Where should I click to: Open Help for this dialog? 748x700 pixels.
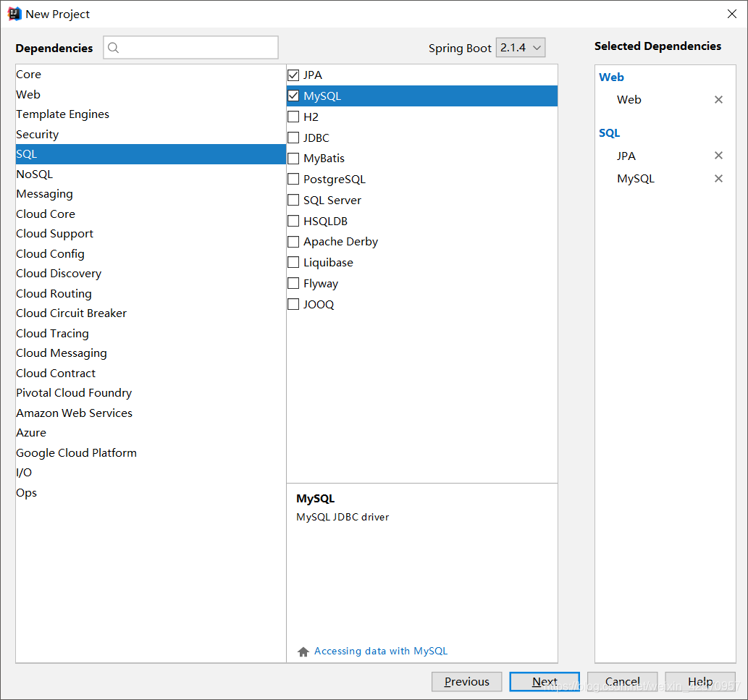(x=699, y=682)
